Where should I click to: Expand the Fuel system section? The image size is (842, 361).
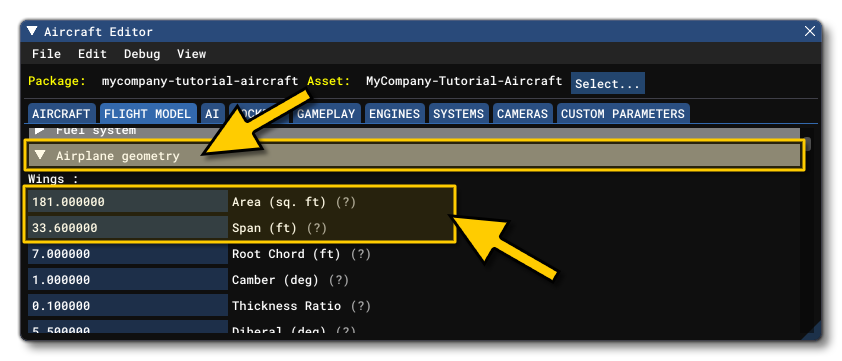[x=413, y=132]
